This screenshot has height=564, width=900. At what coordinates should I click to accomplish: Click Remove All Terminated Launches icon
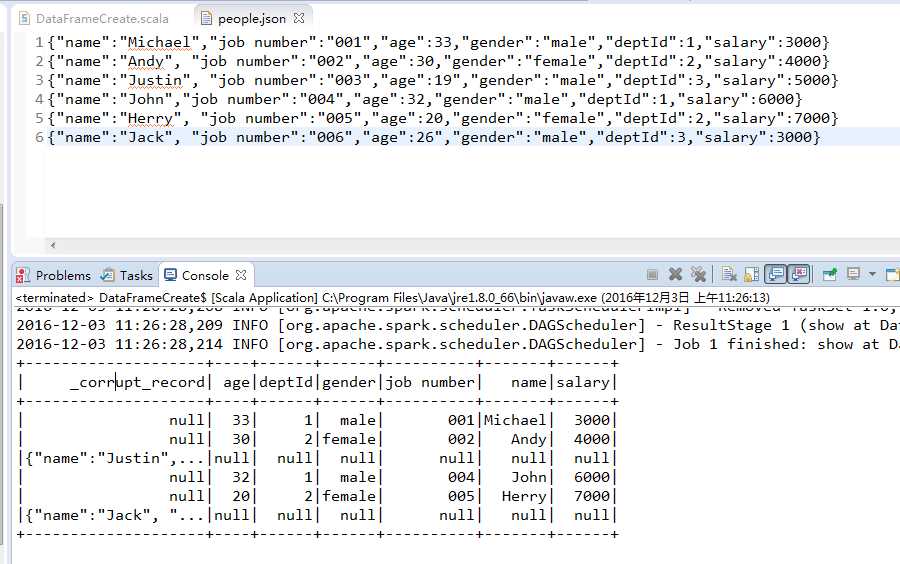(x=698, y=275)
